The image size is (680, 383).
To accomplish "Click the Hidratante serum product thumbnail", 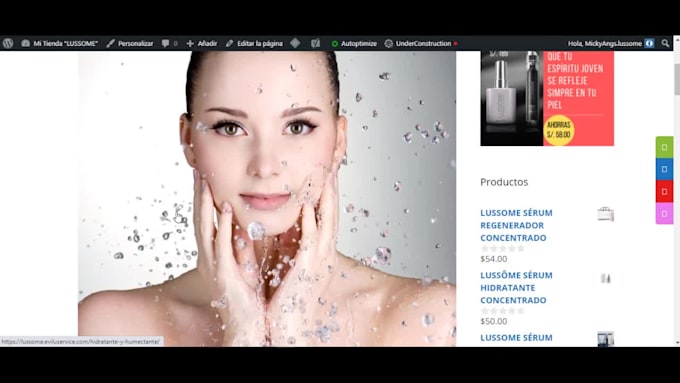I will (x=605, y=278).
